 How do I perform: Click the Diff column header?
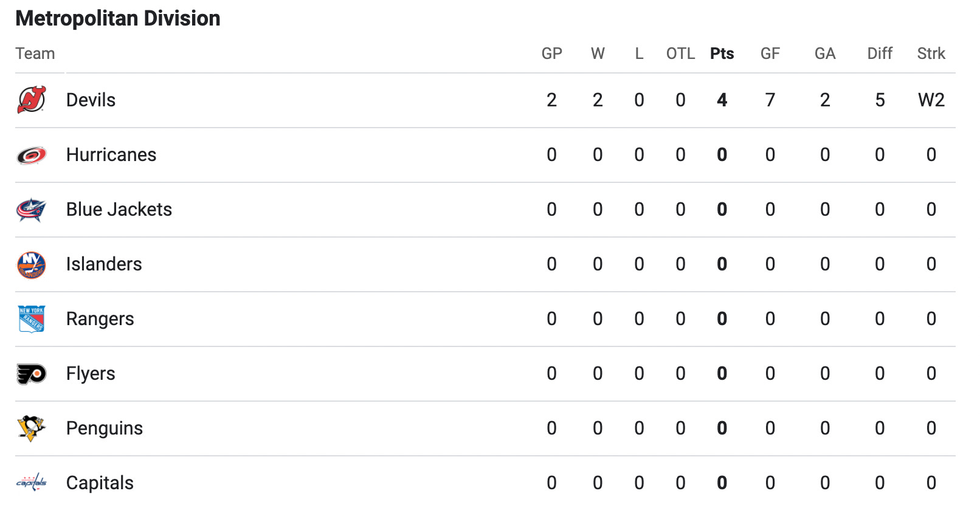click(880, 53)
